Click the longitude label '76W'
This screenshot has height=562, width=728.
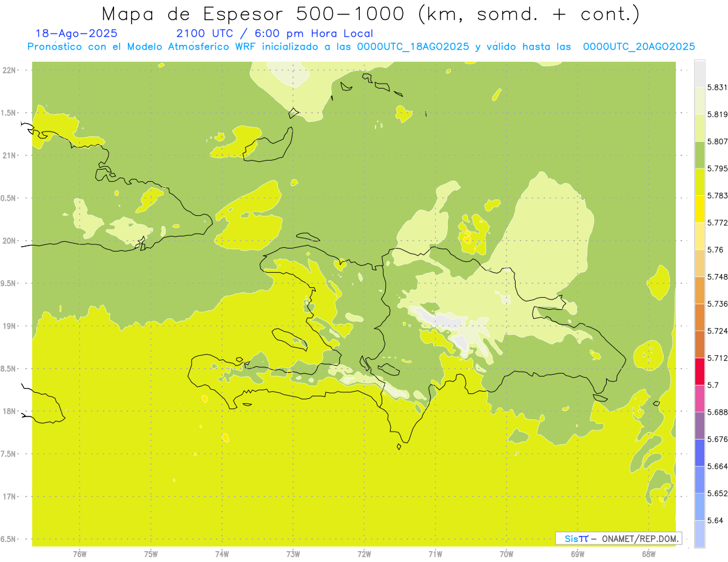[79, 554]
